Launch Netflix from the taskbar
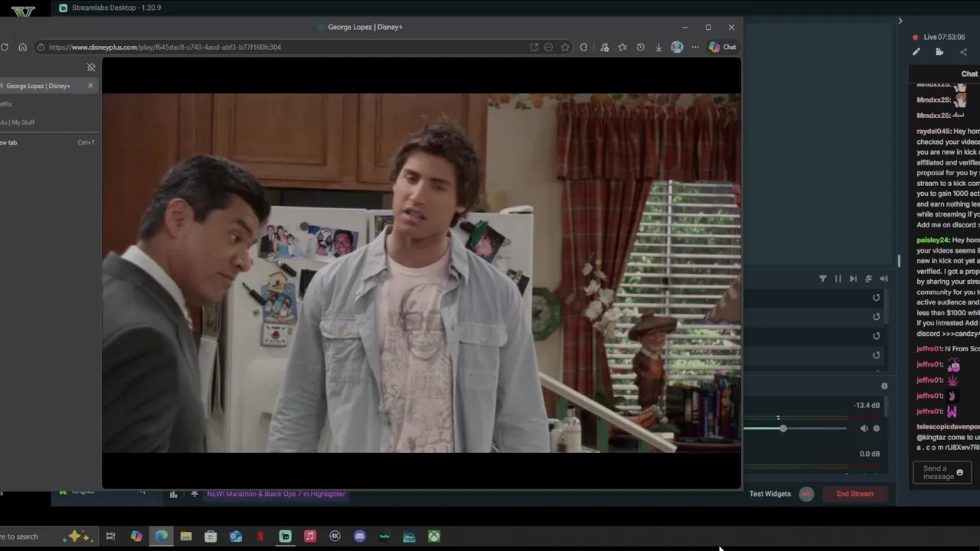 pyautogui.click(x=260, y=536)
